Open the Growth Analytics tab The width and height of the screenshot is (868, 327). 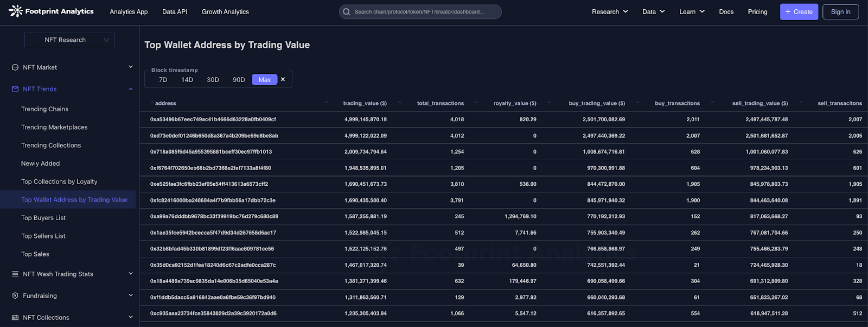225,11
